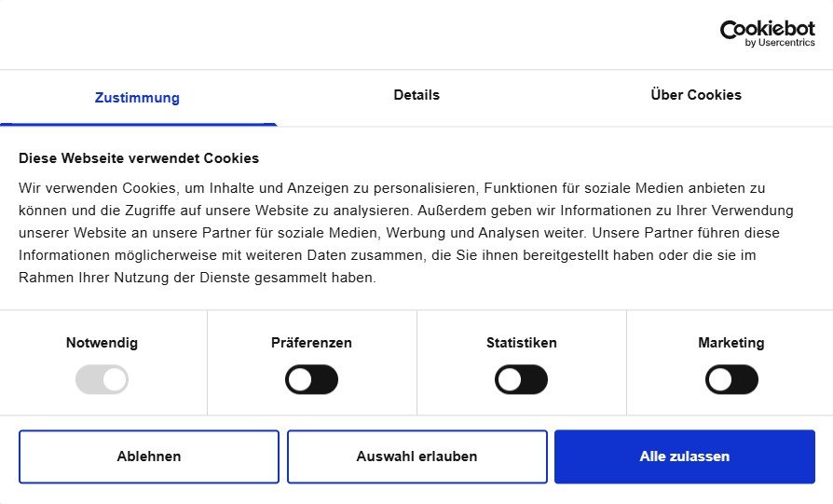
Task: Click the Statistiken category label
Action: [x=521, y=343]
